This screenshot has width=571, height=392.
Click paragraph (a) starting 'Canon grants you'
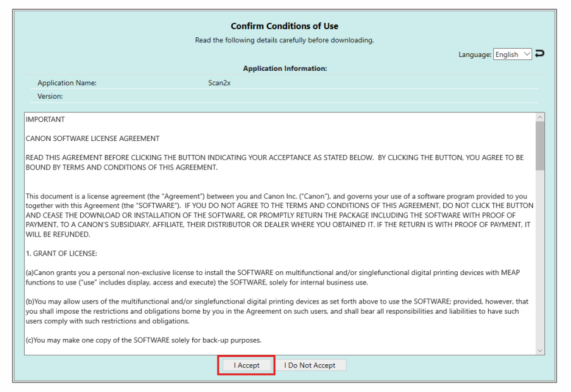pyautogui.click(x=273, y=278)
